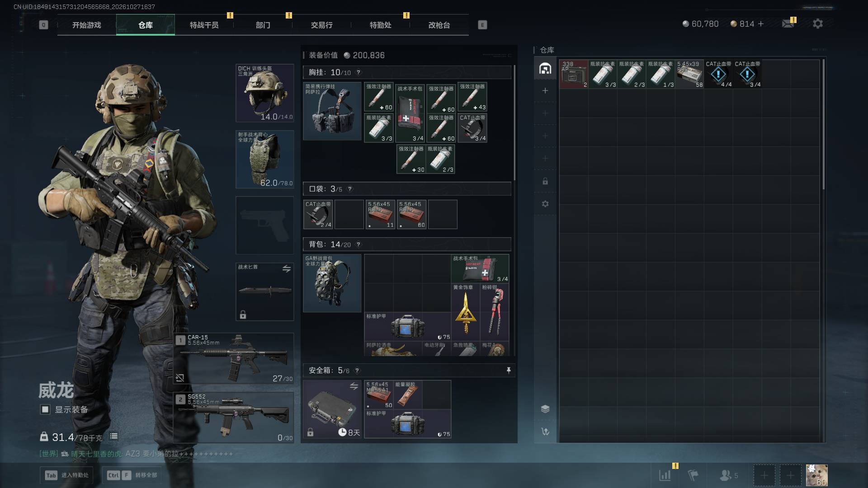
Task: Switch to the 特战干员 tab
Action: [x=204, y=25]
